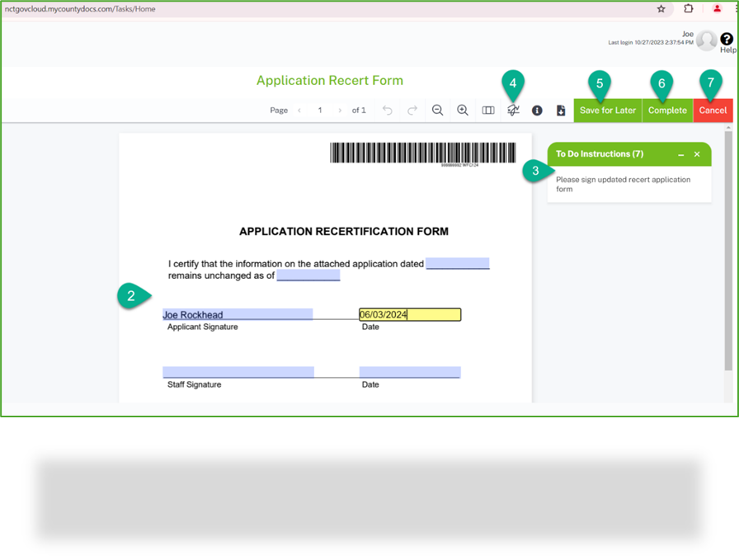
Task: Zoom in on the form
Action: click(x=463, y=110)
